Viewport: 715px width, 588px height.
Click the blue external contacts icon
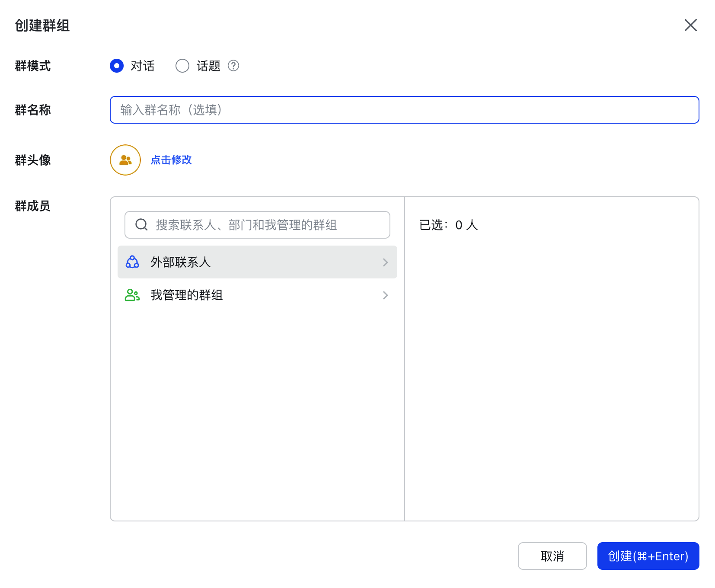coord(132,262)
